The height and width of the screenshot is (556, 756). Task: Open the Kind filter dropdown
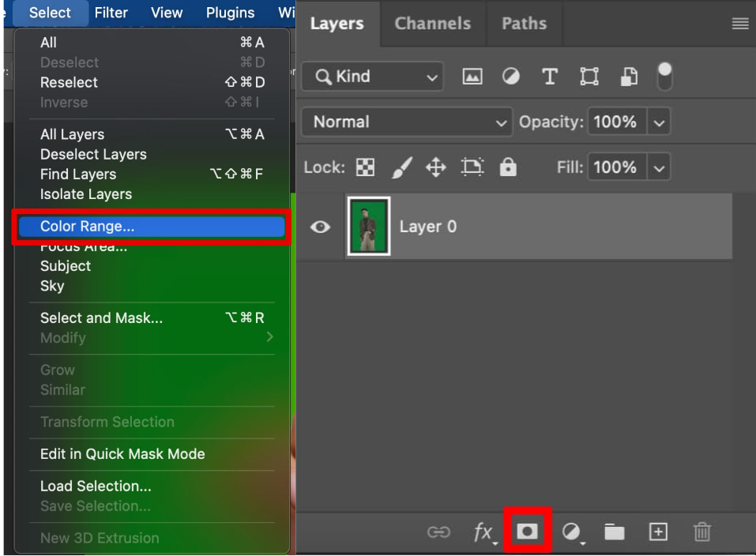(371, 76)
